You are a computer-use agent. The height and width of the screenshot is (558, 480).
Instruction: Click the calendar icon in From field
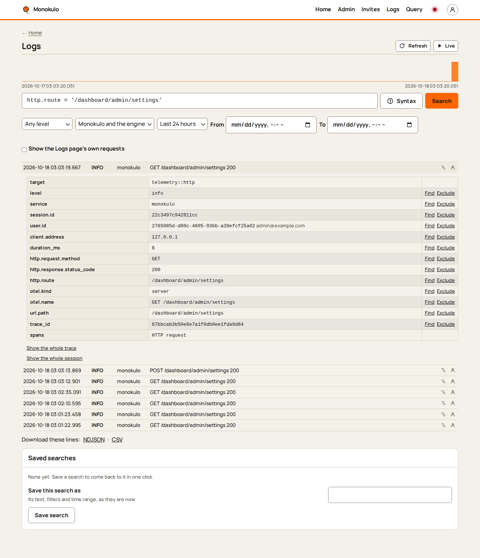(x=308, y=125)
